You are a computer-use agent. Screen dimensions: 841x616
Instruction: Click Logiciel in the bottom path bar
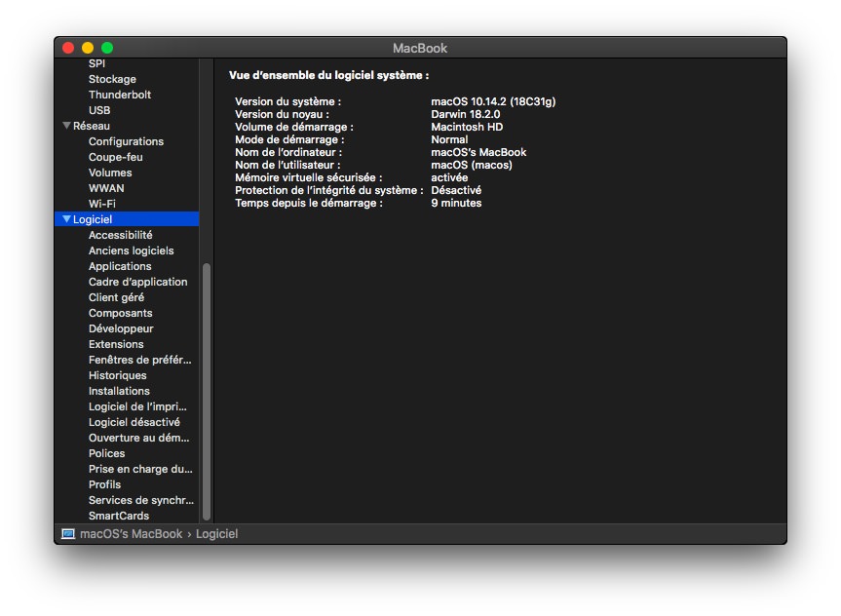coord(216,533)
